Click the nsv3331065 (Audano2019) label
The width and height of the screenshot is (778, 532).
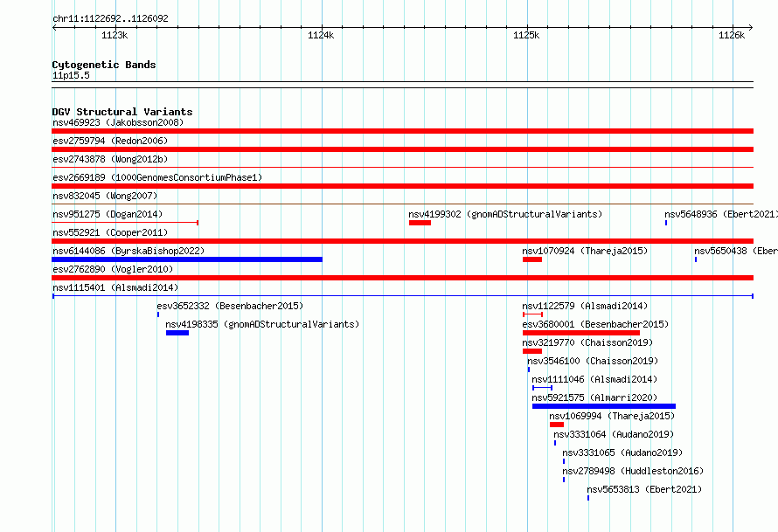tap(622, 453)
